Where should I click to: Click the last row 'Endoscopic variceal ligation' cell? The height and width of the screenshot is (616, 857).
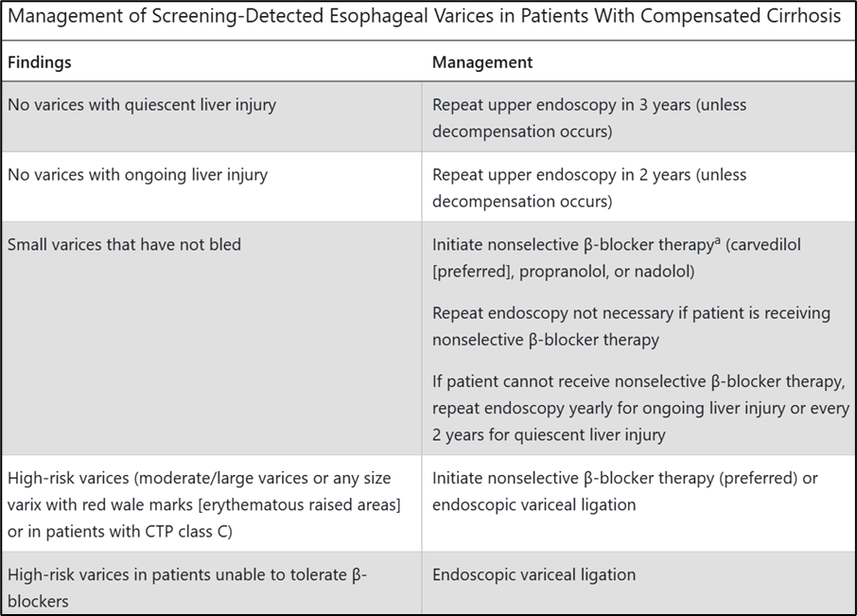[x=638, y=583]
